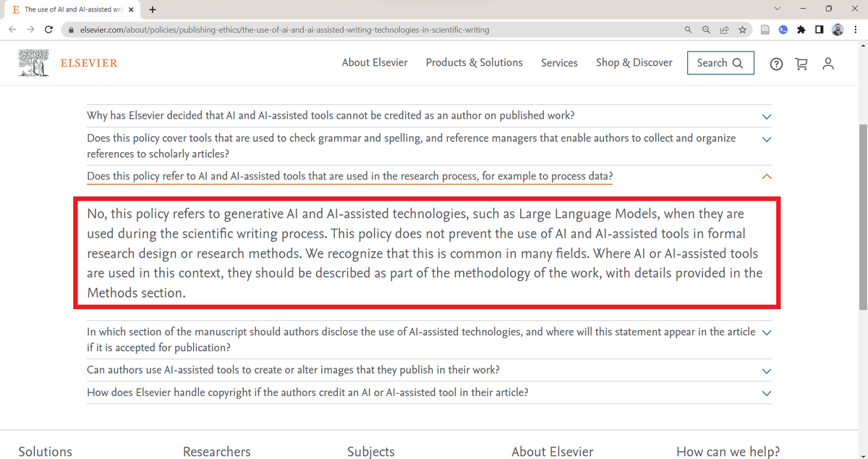The image size is (868, 459).
Task: Click the address bar URL field
Action: coord(369,30)
